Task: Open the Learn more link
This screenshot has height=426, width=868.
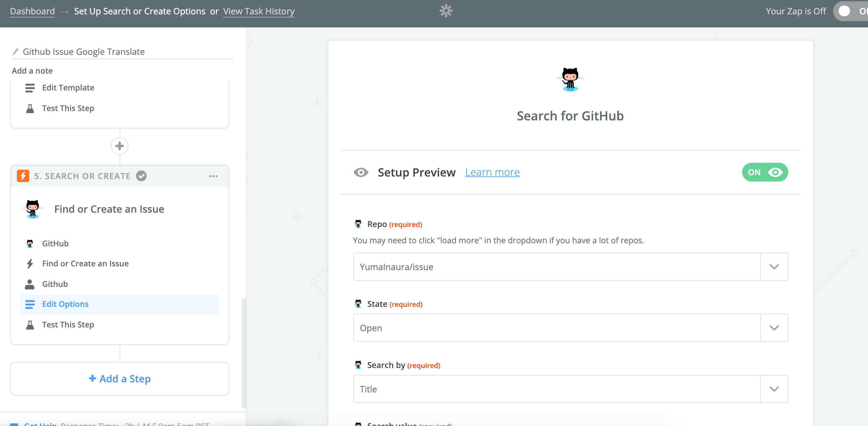Action: point(492,172)
